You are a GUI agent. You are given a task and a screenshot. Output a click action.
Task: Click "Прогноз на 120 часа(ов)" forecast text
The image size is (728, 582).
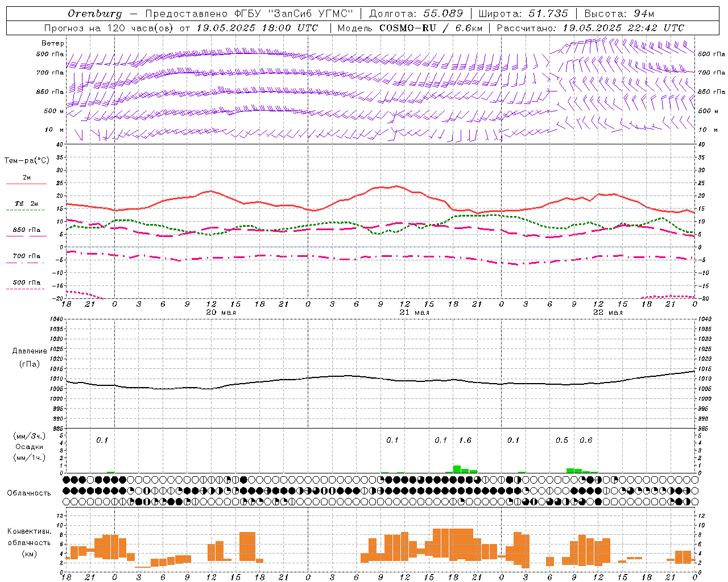[x=109, y=28]
